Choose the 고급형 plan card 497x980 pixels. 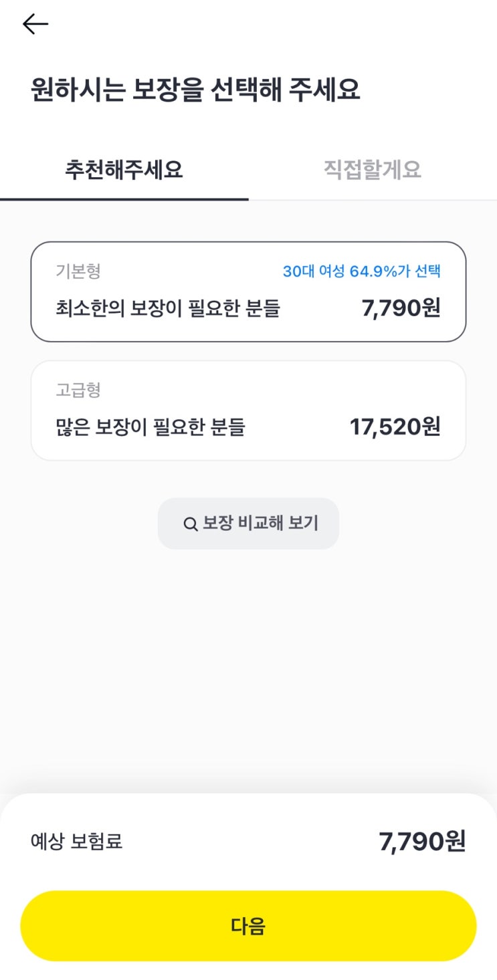[248, 410]
